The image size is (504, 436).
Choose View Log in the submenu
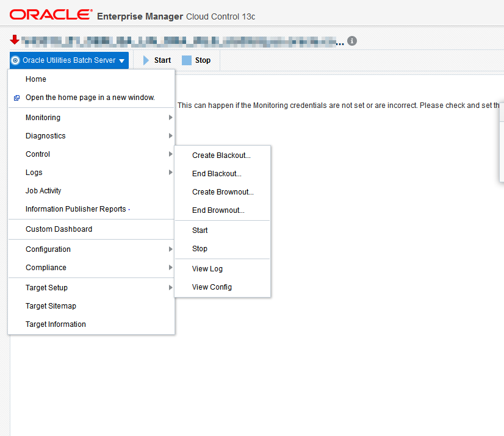[223, 269]
